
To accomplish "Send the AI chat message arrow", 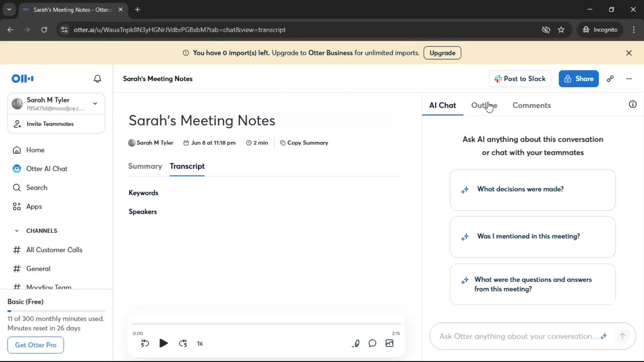I will pos(622,336).
